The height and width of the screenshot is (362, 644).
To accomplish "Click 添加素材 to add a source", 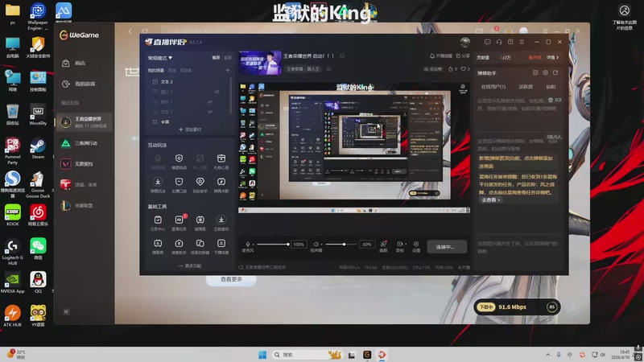I will tap(190, 130).
